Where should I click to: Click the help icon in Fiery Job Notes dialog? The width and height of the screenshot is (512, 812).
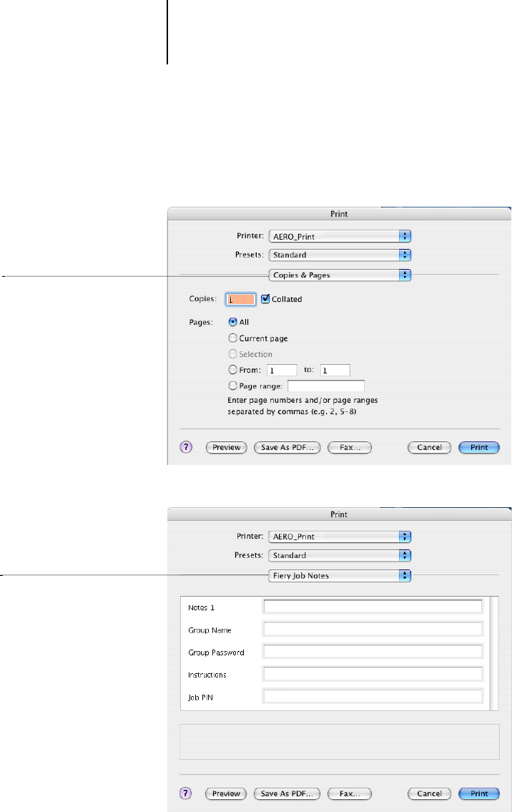pos(186,793)
